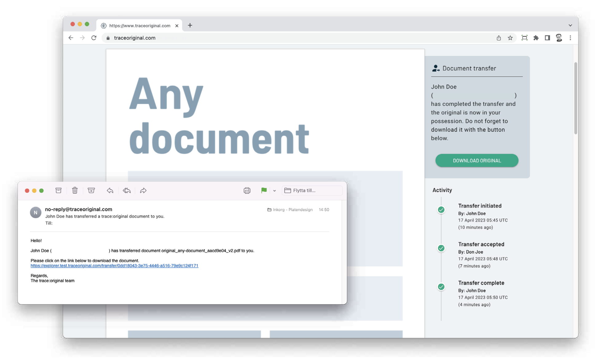Click the page vertical scrollbar thumb
The image size is (601, 364).
coord(575,98)
